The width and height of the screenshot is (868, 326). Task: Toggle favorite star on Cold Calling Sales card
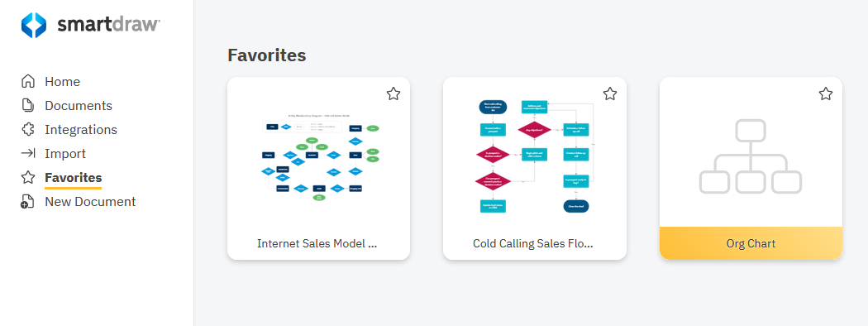[x=609, y=93]
